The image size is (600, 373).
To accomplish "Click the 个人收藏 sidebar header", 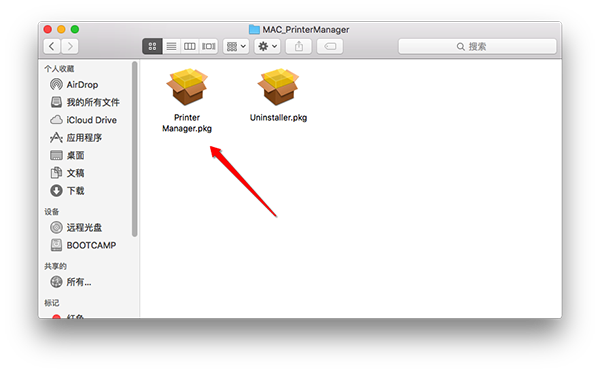I will coord(59,69).
